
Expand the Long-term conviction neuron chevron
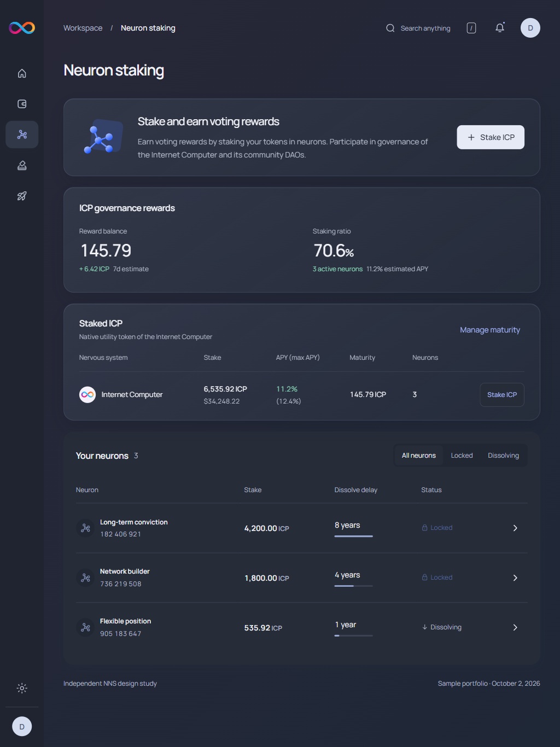tap(515, 528)
